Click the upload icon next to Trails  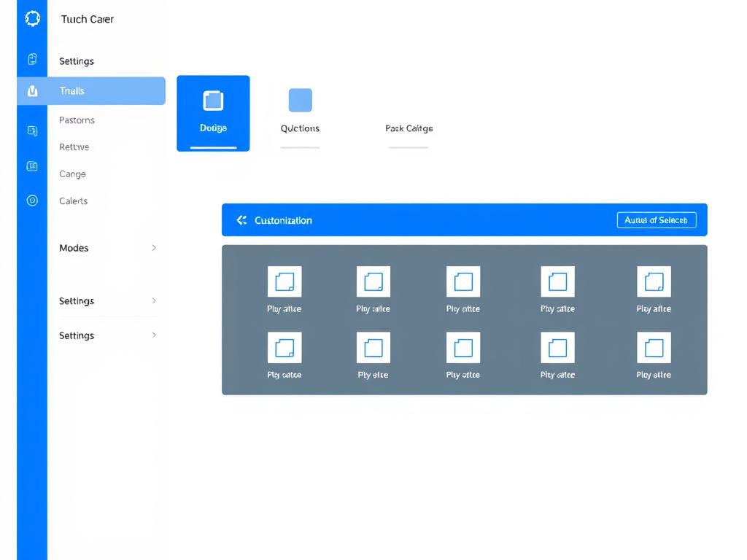coord(32,90)
